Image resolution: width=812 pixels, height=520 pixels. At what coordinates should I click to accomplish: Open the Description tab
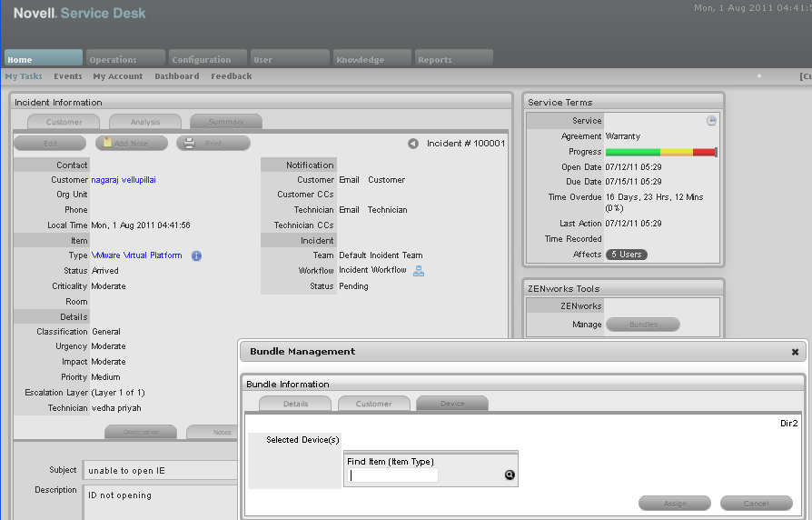141,432
